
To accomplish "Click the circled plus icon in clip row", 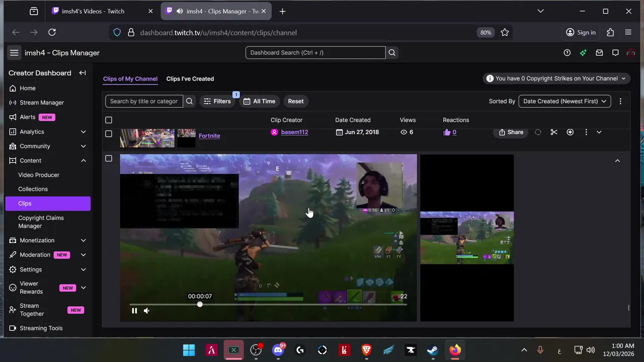I will (x=570, y=132).
